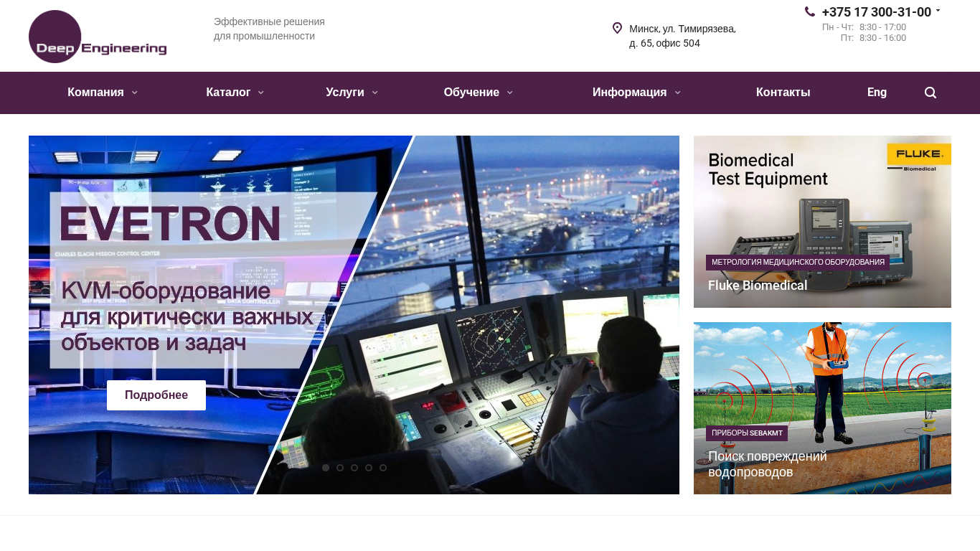Expand the Каталог menu chevron
980x551 pixels.
261,93
